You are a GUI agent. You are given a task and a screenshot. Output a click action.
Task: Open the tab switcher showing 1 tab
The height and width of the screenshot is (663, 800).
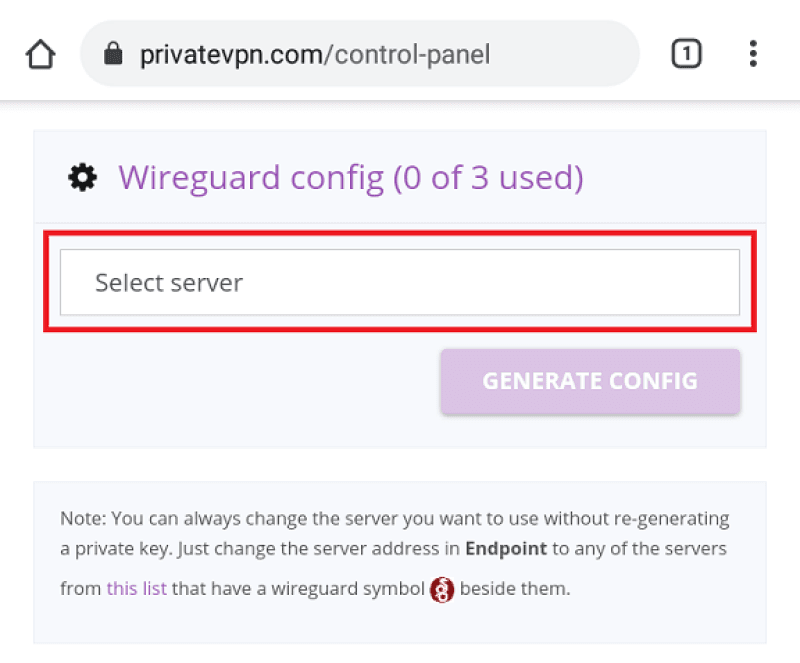point(686,54)
